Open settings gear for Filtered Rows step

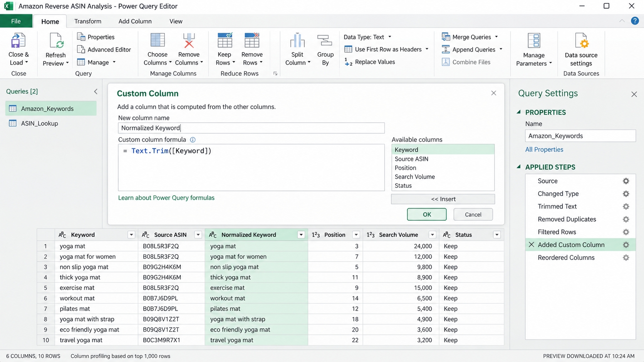[626, 232]
